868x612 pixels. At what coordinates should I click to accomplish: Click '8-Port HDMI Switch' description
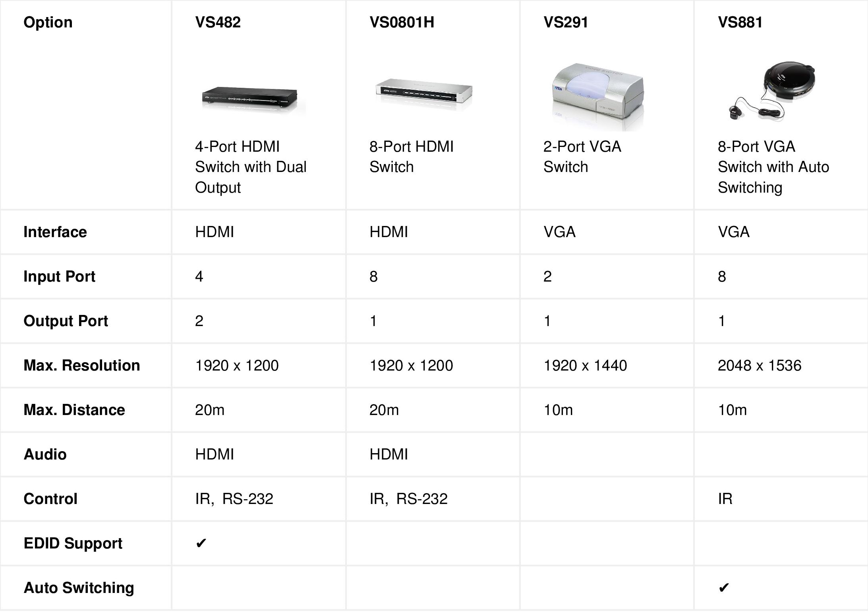[x=411, y=157]
